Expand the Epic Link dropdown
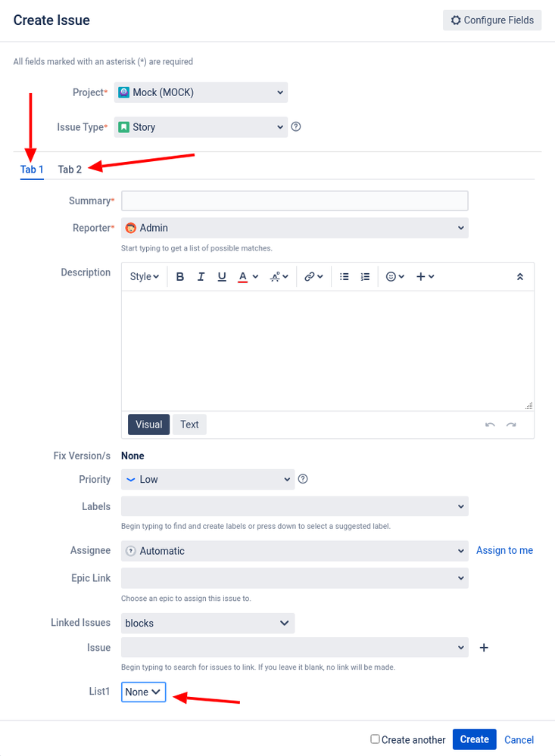 (295, 577)
